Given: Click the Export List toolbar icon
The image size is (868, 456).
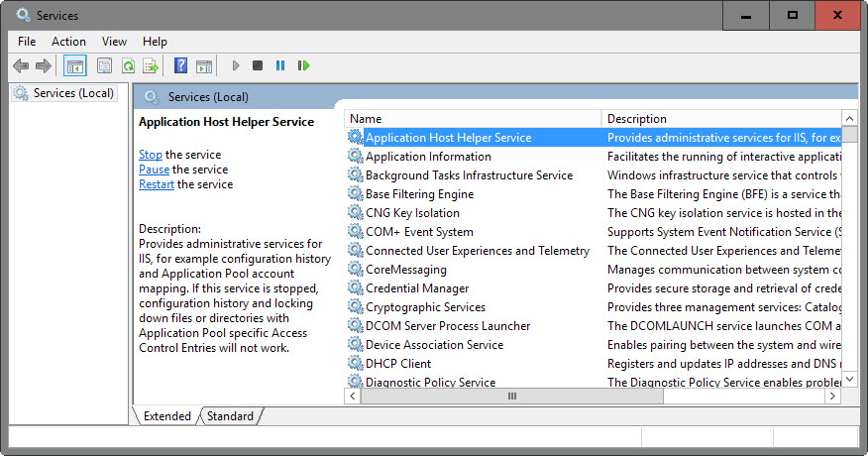Looking at the screenshot, I should (x=151, y=66).
